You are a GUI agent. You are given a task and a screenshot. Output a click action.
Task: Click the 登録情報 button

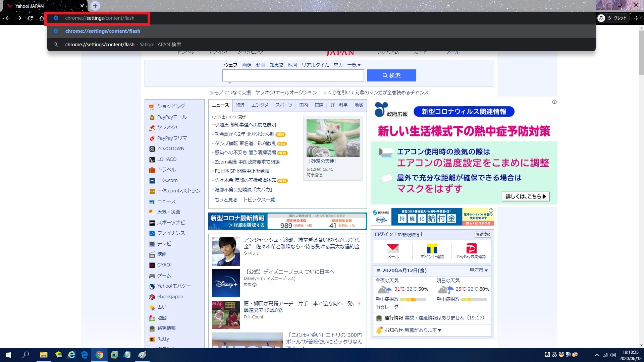(483, 235)
